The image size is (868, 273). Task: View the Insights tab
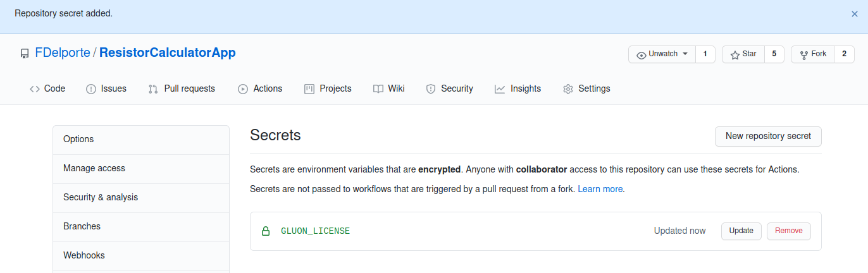(x=518, y=88)
